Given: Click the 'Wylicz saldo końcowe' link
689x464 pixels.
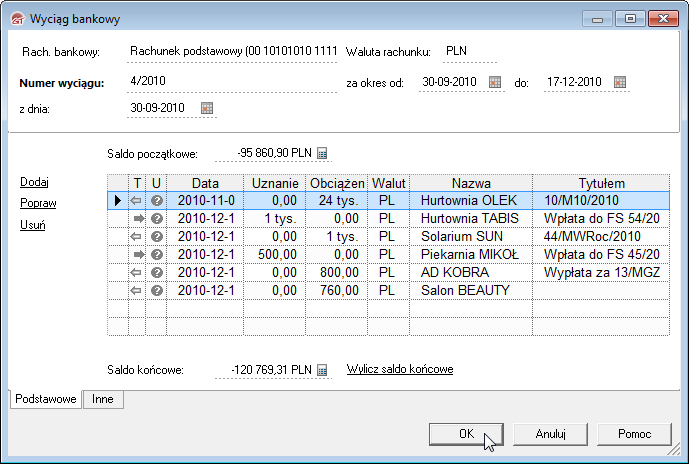Looking at the screenshot, I should click(x=399, y=369).
